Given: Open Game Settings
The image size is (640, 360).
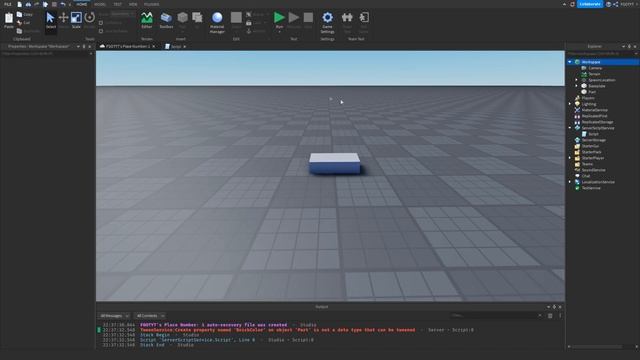Looking at the screenshot, I should tap(327, 22).
